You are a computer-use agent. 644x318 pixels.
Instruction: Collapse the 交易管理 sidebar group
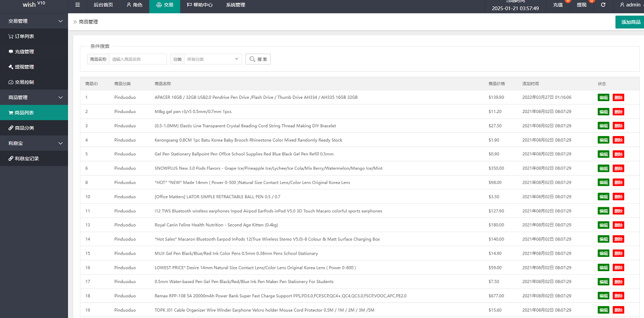coord(34,21)
